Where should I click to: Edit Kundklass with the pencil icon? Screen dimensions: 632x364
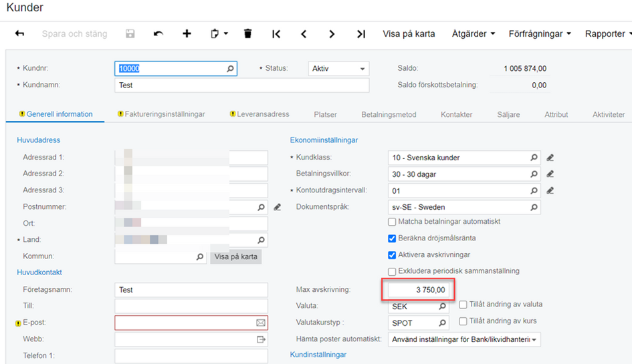(550, 158)
